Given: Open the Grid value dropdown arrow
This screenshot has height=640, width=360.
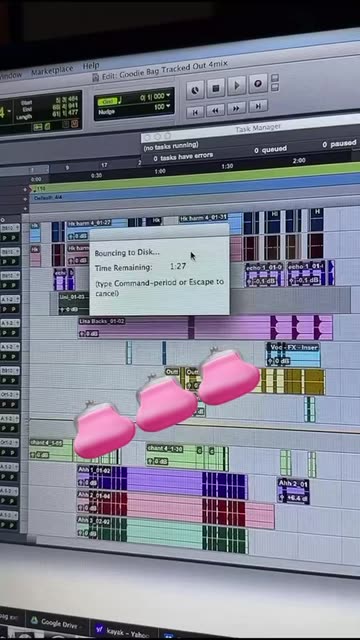Looking at the screenshot, I should [169, 96].
